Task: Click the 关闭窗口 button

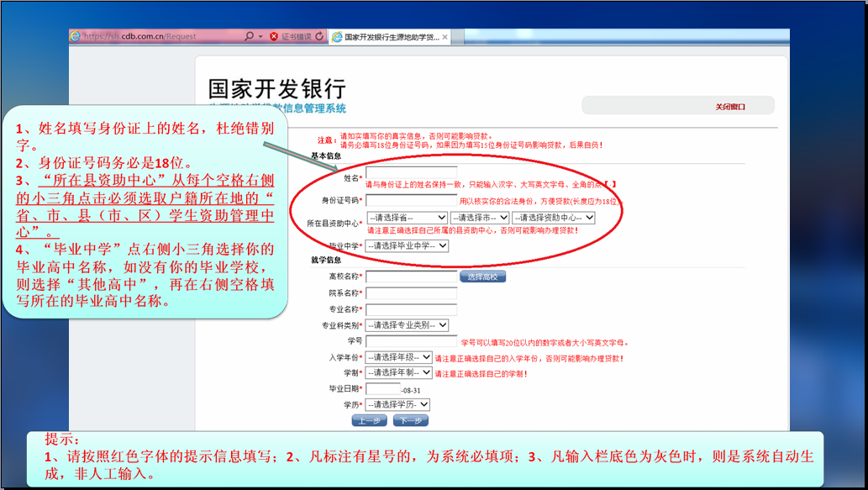Action: click(729, 107)
